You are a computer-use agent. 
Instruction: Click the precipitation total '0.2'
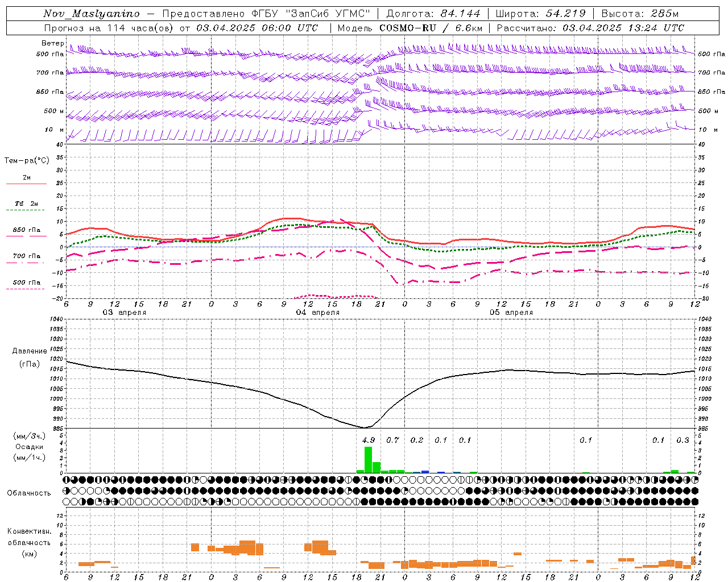(417, 440)
